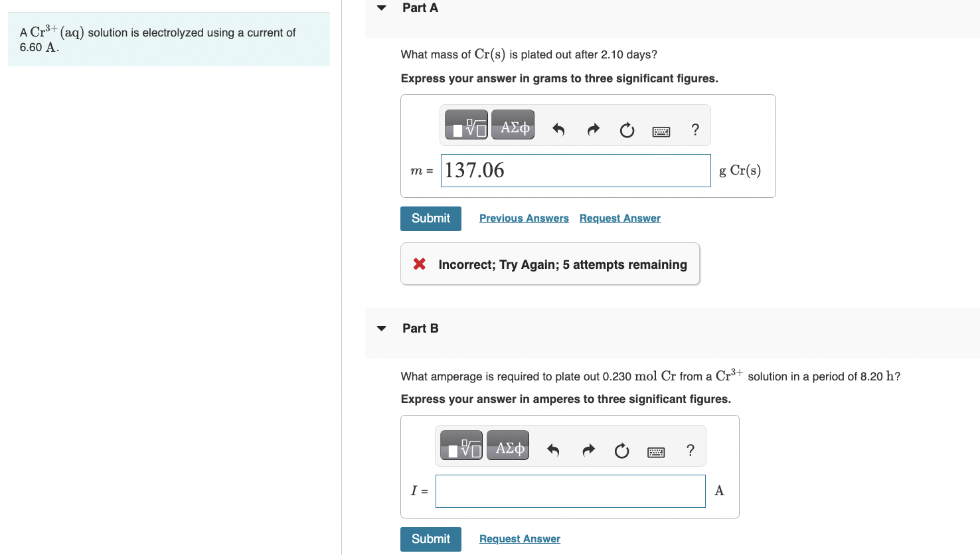
Task: Click the help question mark in Part B
Action: (691, 451)
